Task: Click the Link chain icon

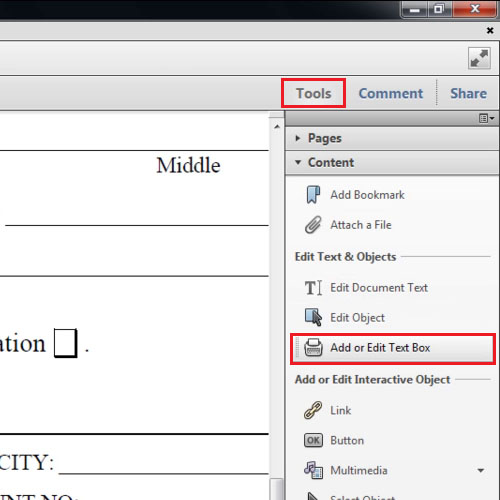Action: point(313,410)
